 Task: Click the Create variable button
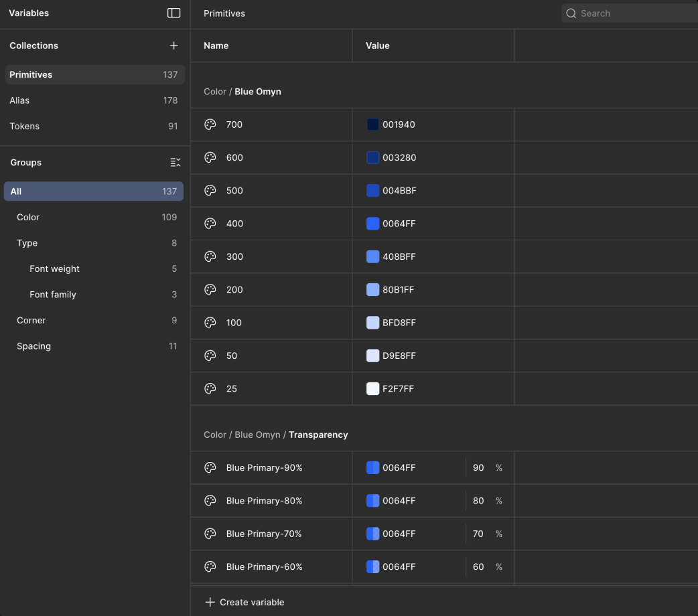point(245,602)
